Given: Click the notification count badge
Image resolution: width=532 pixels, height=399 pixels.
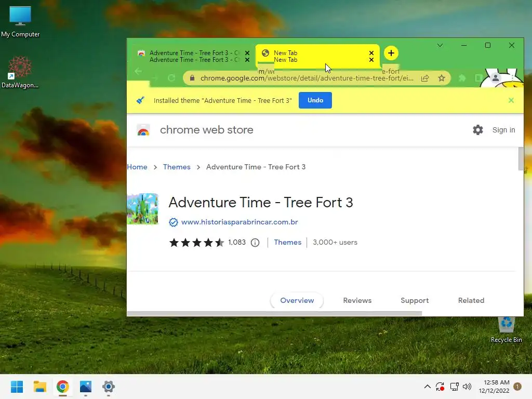Looking at the screenshot, I should (517, 387).
